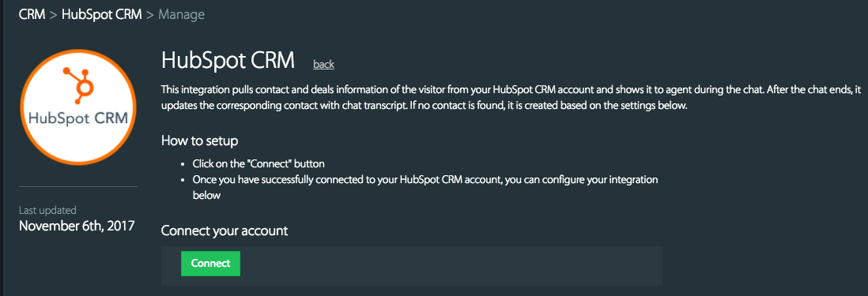Select the 'How to setup' heading

coord(200,141)
